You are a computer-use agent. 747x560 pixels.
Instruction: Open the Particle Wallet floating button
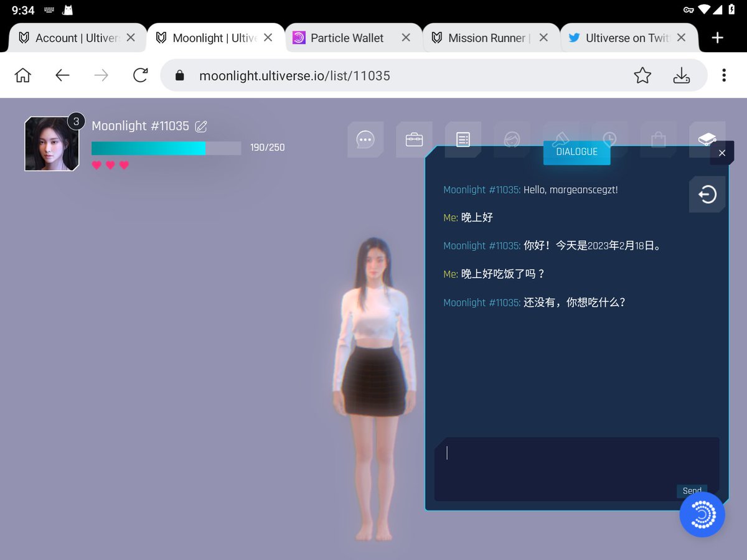tap(702, 515)
